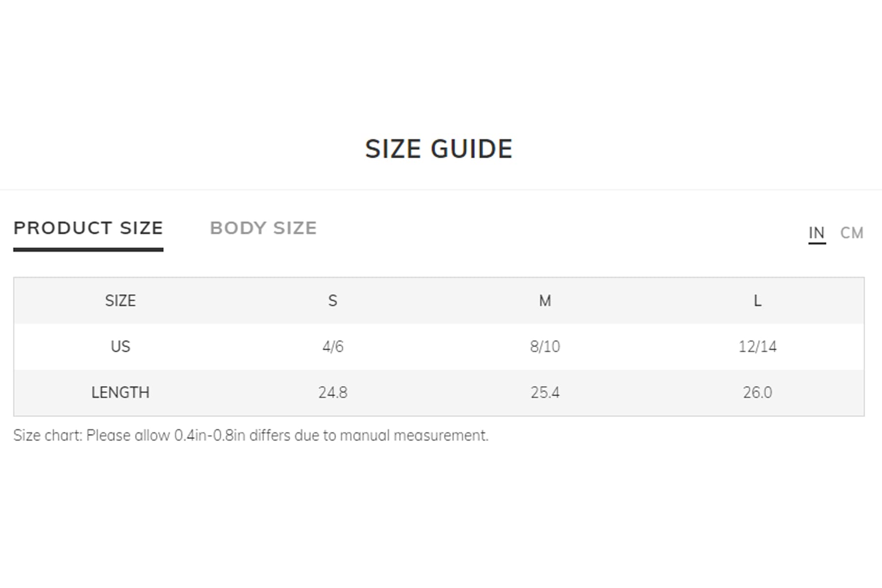Switch to the BODY SIZE tab
This screenshot has height=588, width=882.
tap(263, 228)
